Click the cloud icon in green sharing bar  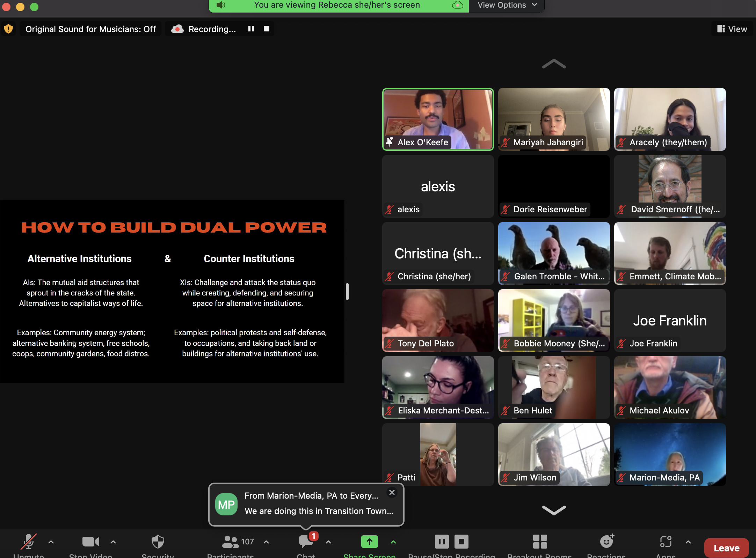458,5
